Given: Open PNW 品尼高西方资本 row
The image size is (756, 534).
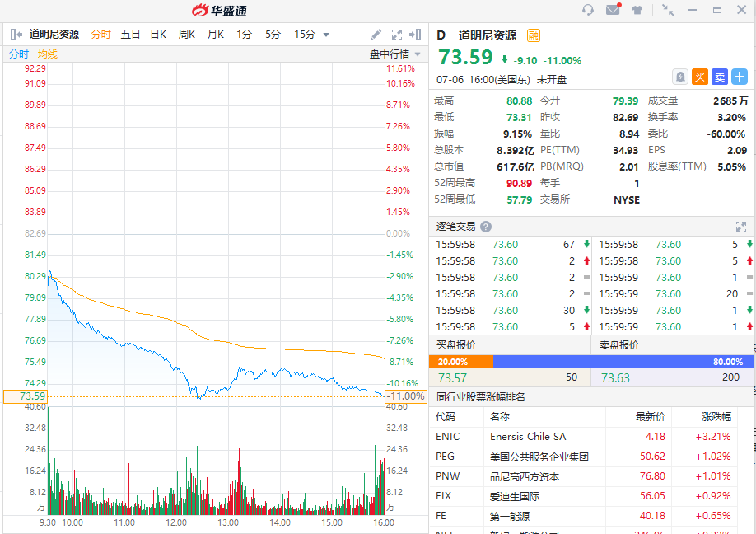Looking at the screenshot, I should pyautogui.click(x=583, y=476).
